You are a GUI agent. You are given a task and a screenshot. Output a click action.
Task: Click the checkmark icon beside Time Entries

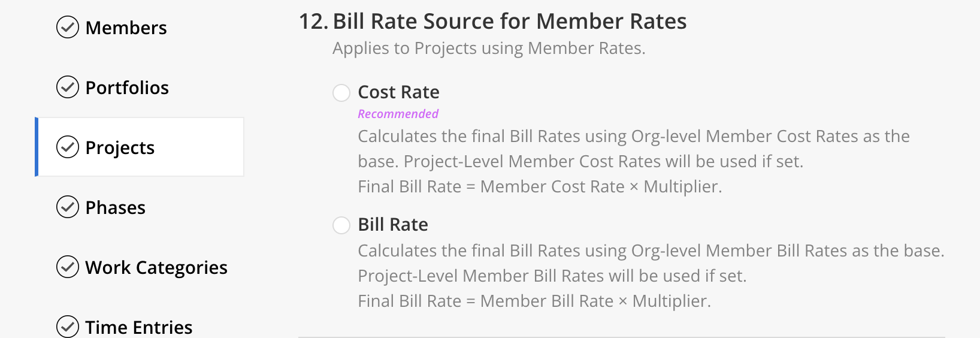pos(68,326)
